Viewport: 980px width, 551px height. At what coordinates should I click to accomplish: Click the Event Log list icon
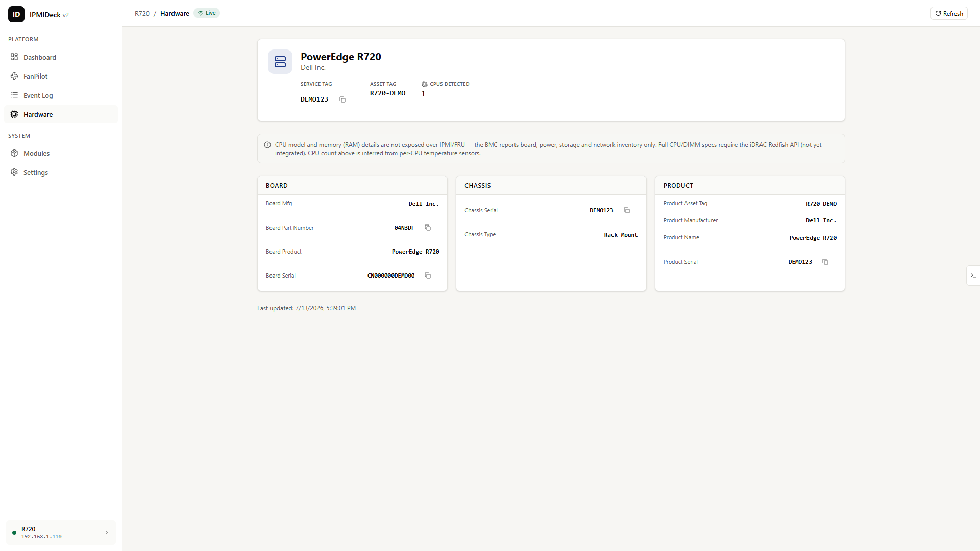coord(14,95)
